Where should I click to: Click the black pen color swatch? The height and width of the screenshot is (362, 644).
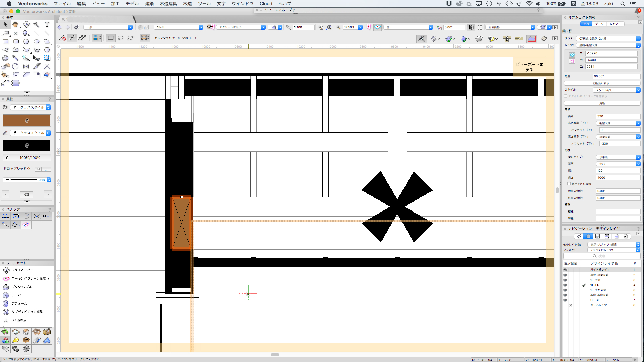click(x=27, y=145)
